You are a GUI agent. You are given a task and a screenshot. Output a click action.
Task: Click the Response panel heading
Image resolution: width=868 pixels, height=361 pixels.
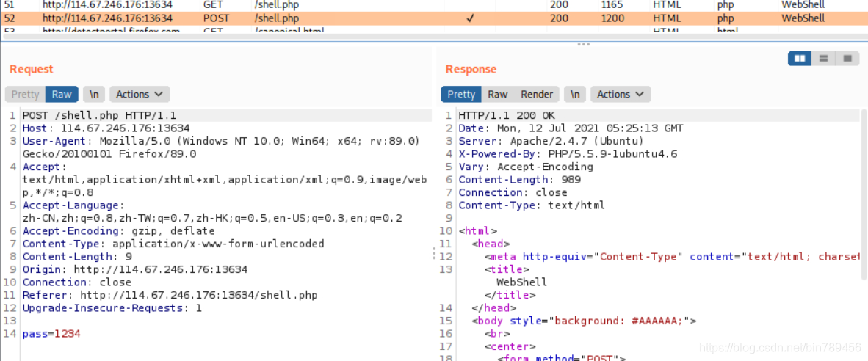pyautogui.click(x=471, y=69)
